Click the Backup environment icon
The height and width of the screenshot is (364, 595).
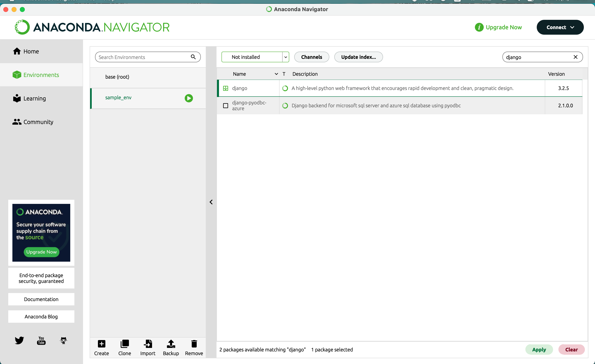click(x=171, y=344)
